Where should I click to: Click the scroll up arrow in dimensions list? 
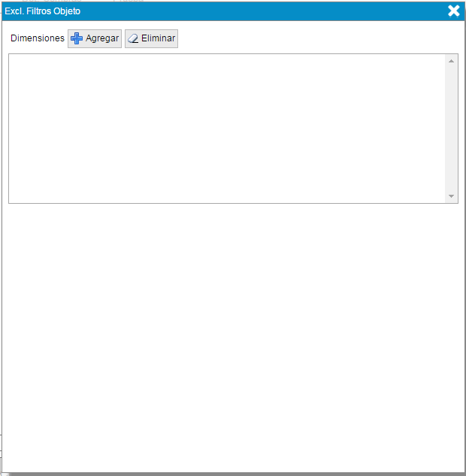tap(451, 61)
